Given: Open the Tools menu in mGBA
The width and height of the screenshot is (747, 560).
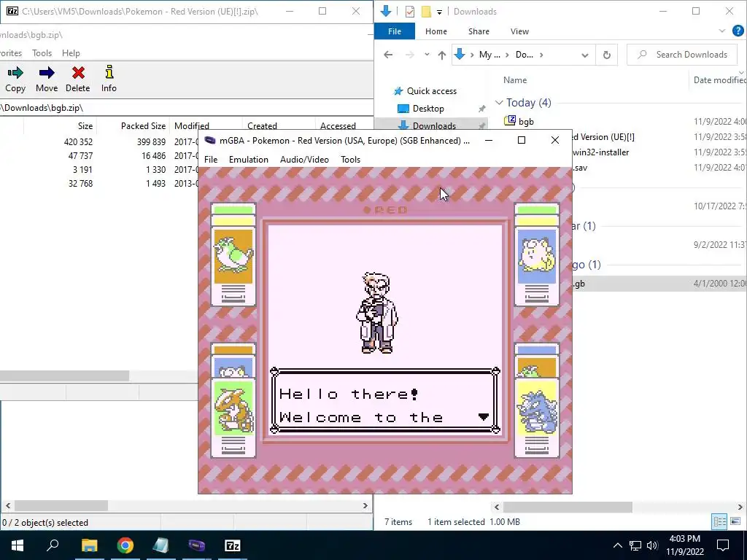Looking at the screenshot, I should (x=351, y=160).
